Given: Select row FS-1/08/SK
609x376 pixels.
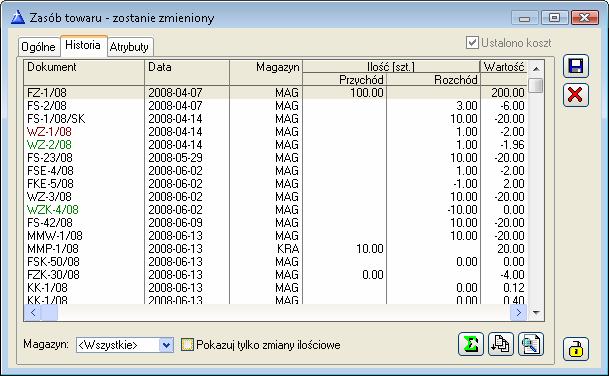Looking at the screenshot, I should click(274, 118).
